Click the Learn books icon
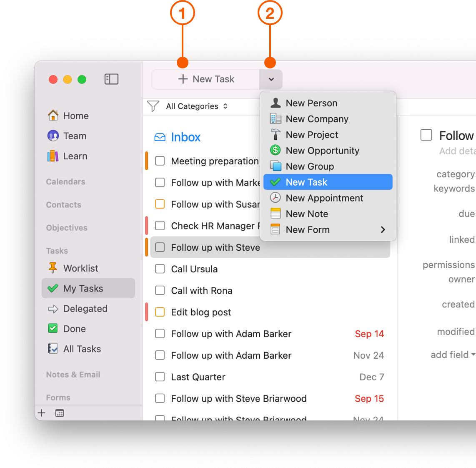The width and height of the screenshot is (476, 468). click(x=53, y=156)
